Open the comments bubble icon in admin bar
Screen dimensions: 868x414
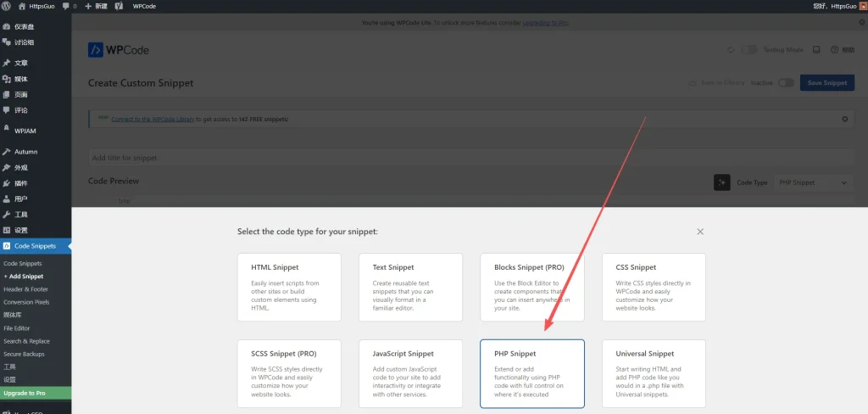click(x=66, y=6)
